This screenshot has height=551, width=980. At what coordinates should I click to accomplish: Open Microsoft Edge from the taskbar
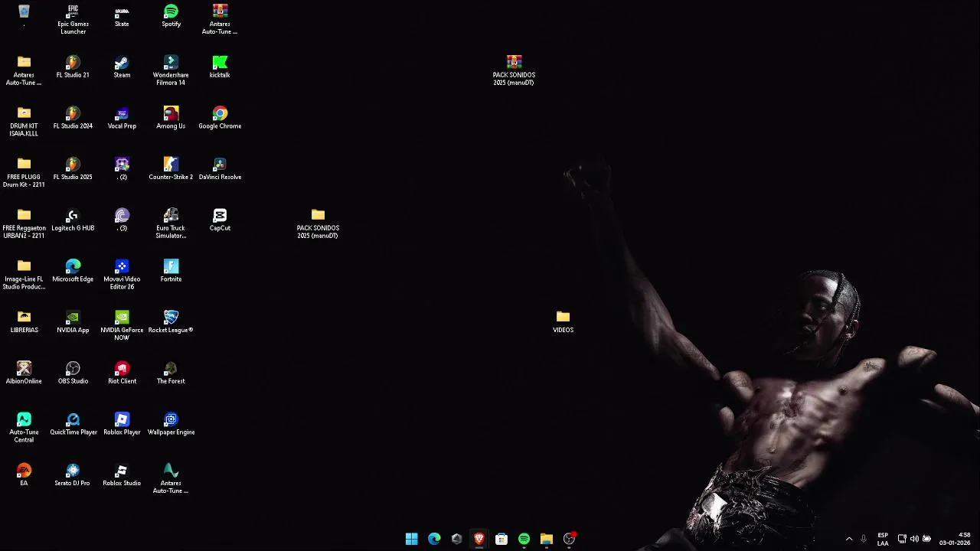pos(434,539)
